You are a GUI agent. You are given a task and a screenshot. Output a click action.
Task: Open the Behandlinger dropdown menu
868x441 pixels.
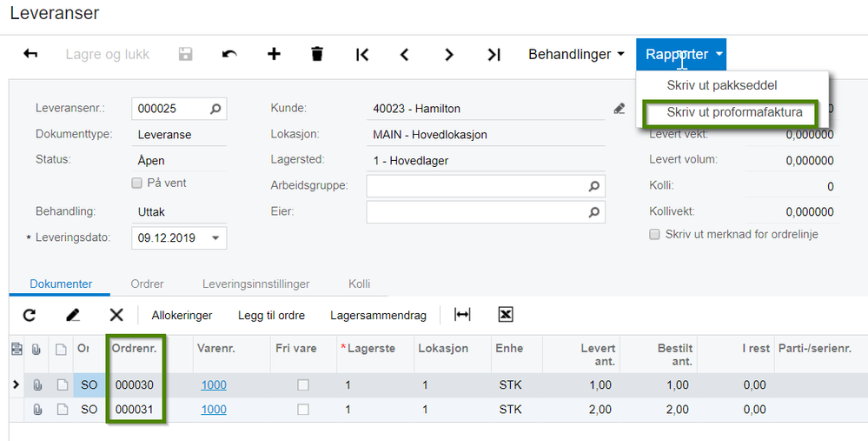(x=576, y=54)
